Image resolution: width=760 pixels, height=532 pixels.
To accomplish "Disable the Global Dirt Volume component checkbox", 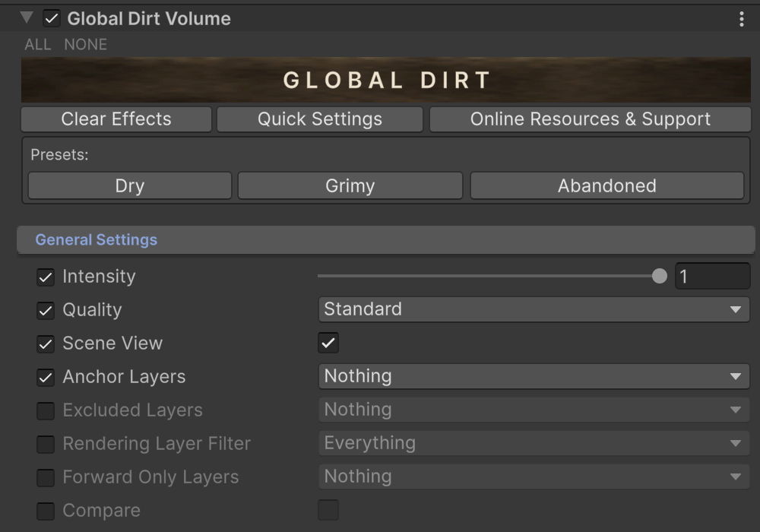I will click(52, 19).
